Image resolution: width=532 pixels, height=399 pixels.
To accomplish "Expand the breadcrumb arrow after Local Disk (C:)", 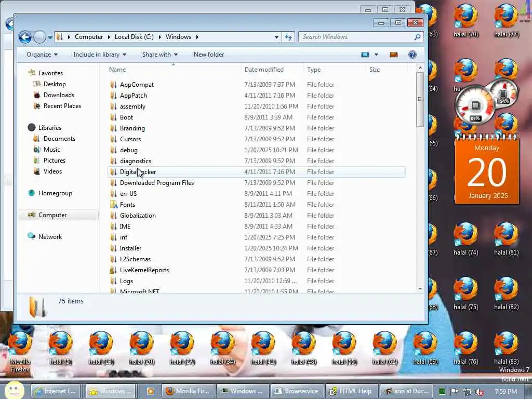I will (x=160, y=37).
